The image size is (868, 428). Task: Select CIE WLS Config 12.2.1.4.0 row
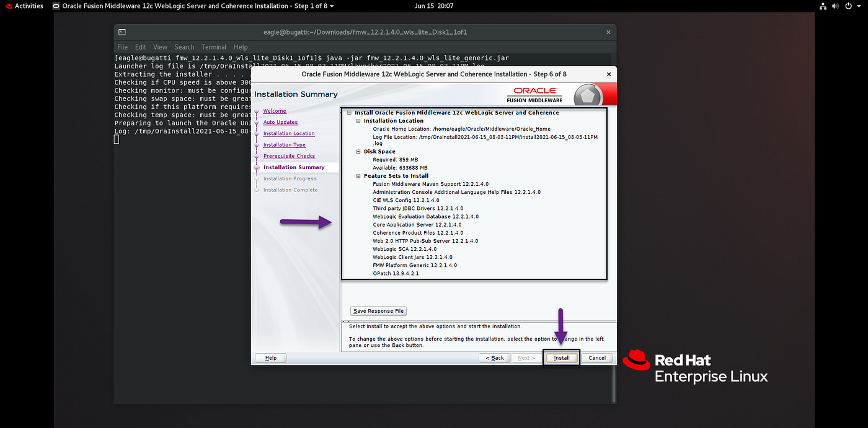pos(406,200)
